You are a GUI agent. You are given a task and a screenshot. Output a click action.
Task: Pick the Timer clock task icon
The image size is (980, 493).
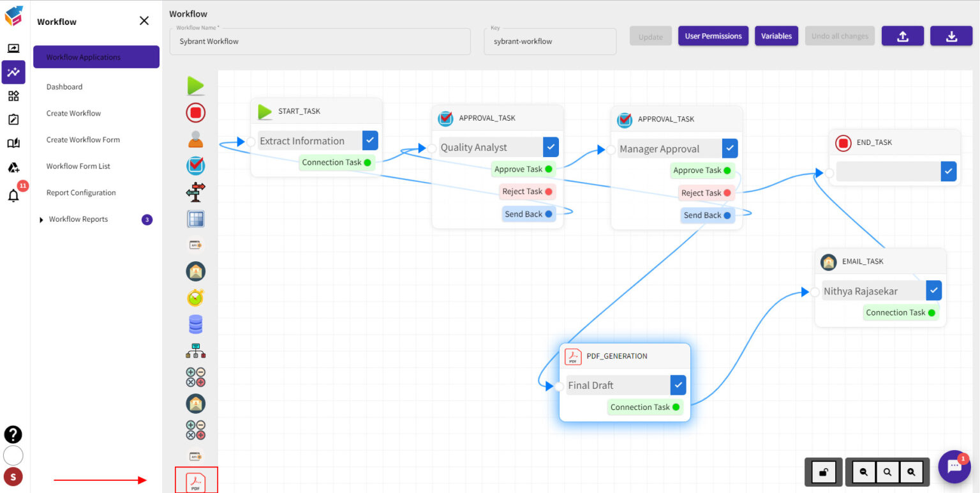[x=196, y=297]
